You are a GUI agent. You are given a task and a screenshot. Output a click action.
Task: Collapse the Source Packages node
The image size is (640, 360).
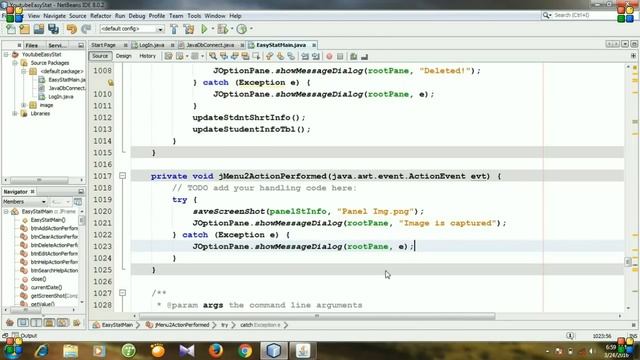coord(15,63)
